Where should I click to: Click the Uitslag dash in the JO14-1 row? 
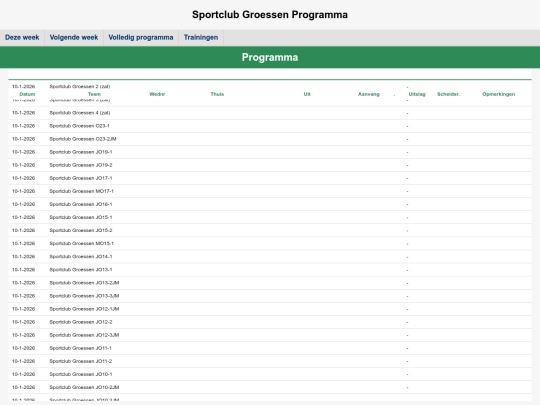407,257
